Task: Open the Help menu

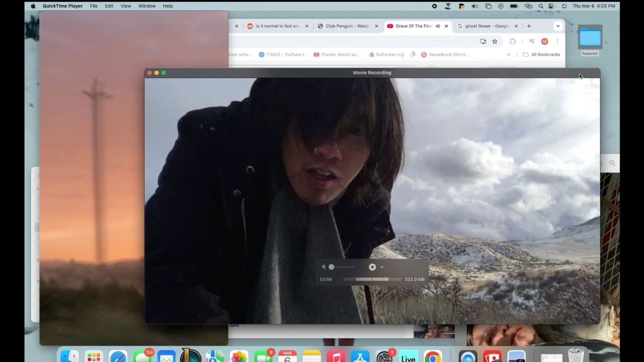Action: tap(168, 6)
